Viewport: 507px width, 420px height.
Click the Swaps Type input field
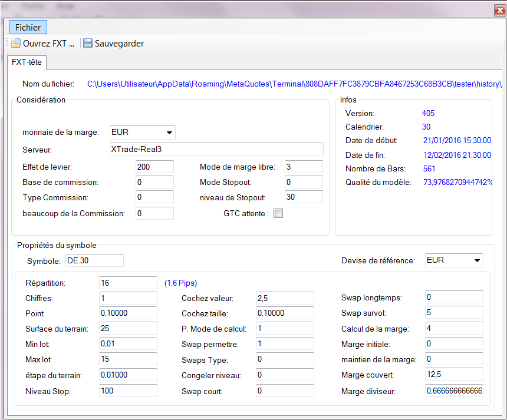coord(285,359)
